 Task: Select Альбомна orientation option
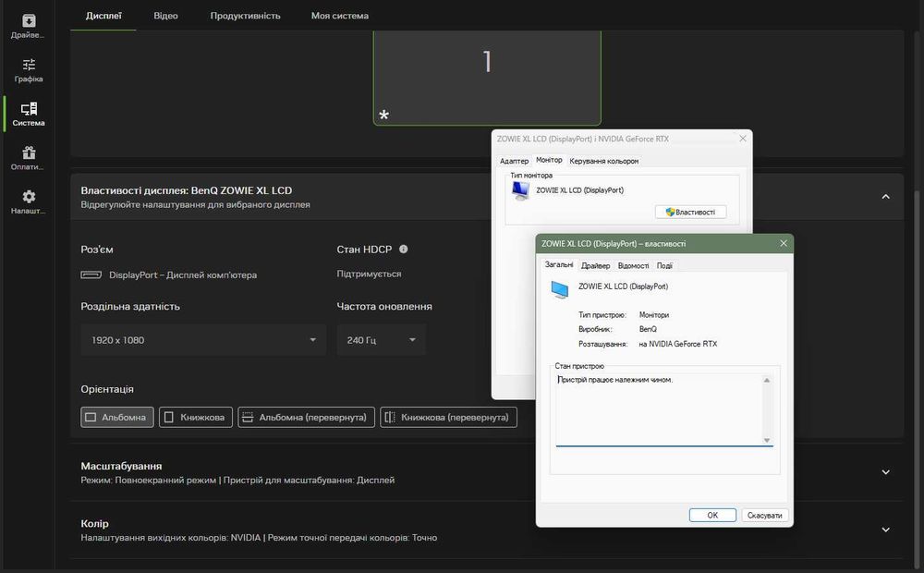tap(117, 418)
